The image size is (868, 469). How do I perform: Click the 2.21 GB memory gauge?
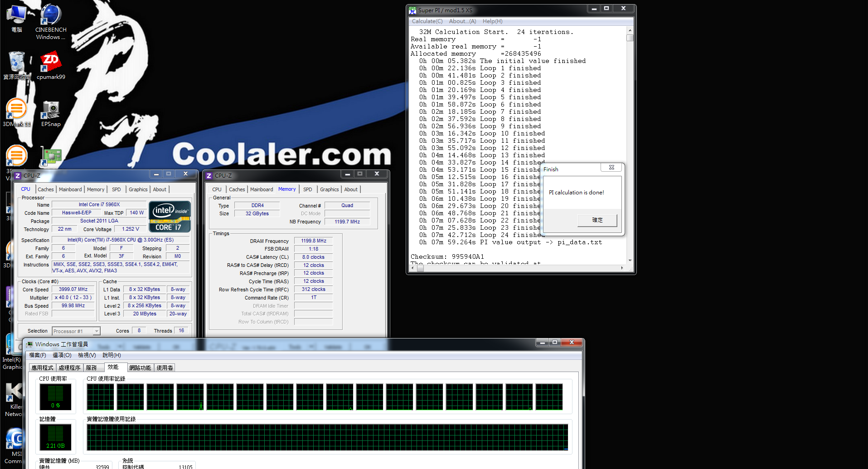pyautogui.click(x=55, y=437)
